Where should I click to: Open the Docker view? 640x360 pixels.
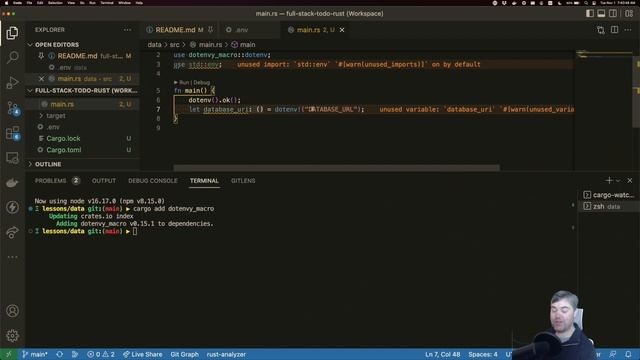pyautogui.click(x=12, y=182)
